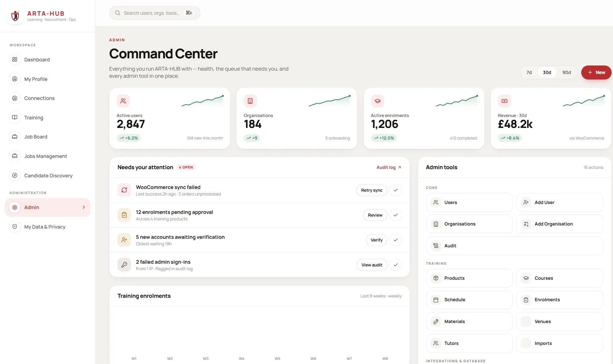Click the Candidate Discovery compass icon

click(15, 175)
